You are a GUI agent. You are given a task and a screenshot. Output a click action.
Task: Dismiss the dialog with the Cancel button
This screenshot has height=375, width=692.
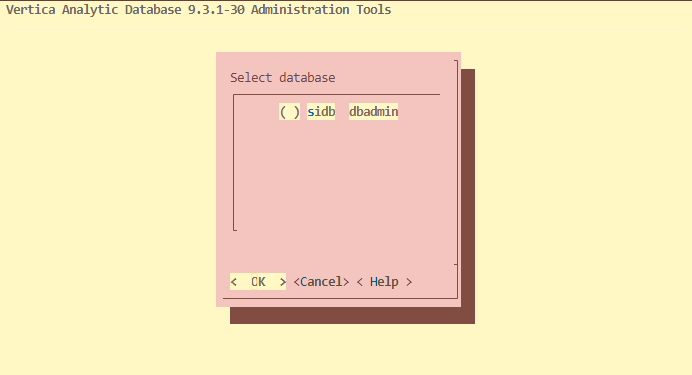pos(321,281)
